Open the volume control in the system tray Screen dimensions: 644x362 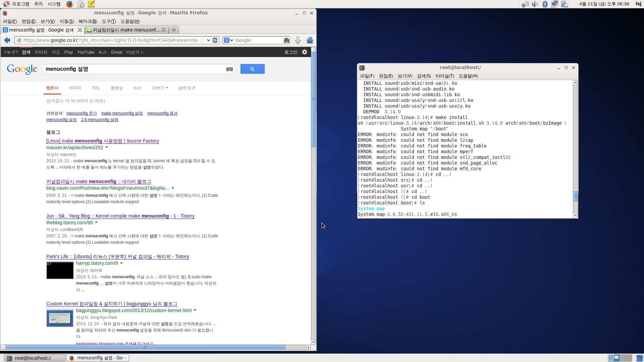[535, 4]
